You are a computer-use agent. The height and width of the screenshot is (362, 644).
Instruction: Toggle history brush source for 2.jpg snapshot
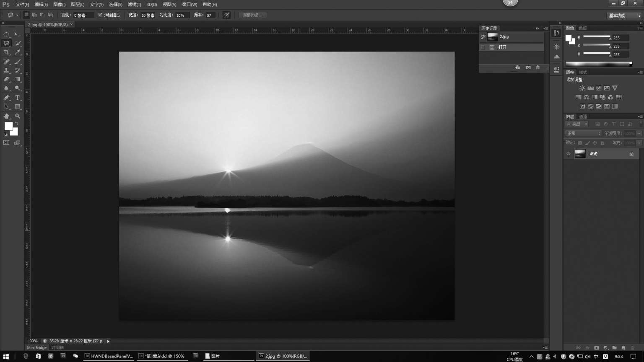[x=483, y=37]
